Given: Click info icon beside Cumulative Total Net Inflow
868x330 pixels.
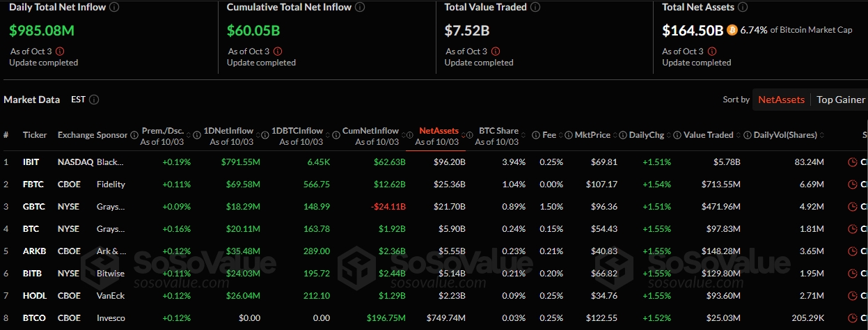Looking at the screenshot, I should pos(358,7).
